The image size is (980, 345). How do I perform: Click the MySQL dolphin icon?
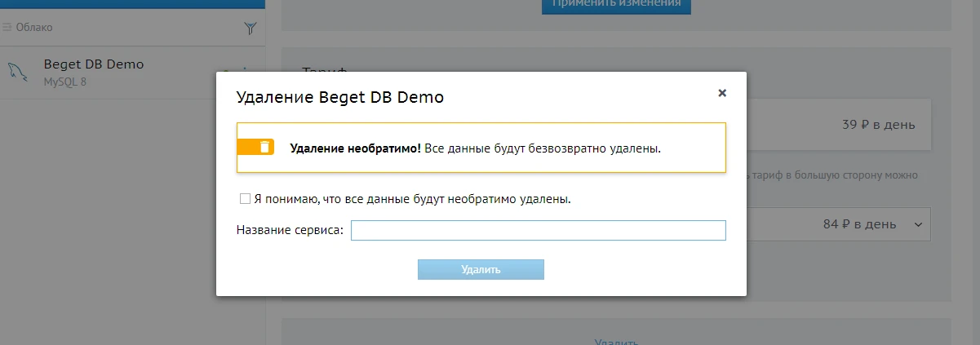pyautogui.click(x=18, y=73)
